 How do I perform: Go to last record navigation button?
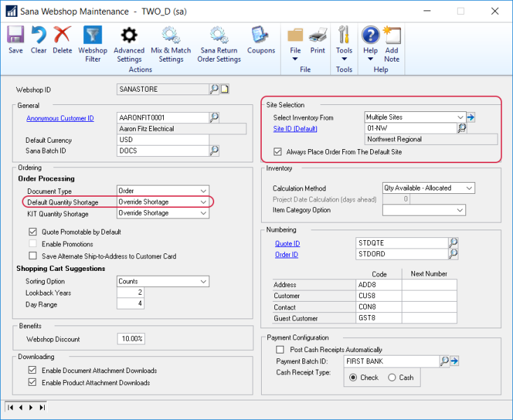(42, 407)
